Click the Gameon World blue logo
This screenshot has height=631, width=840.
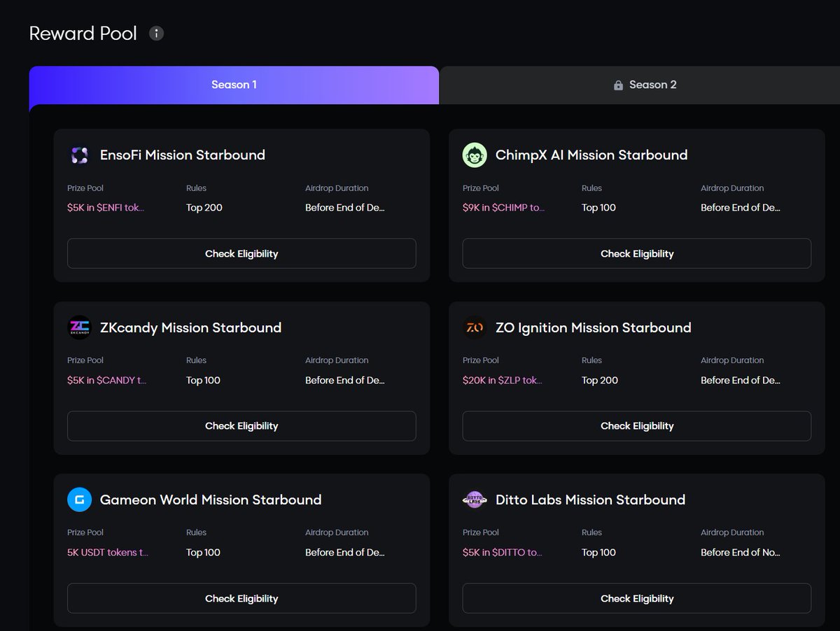80,500
